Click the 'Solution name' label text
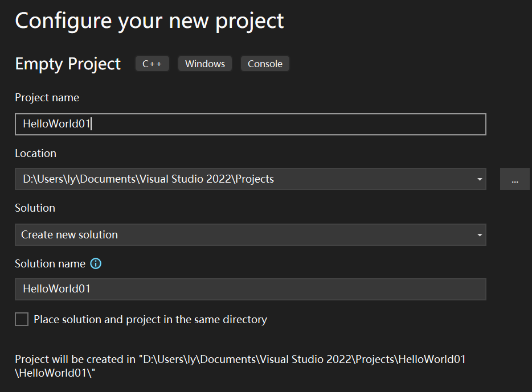The image size is (532, 392). tap(50, 263)
